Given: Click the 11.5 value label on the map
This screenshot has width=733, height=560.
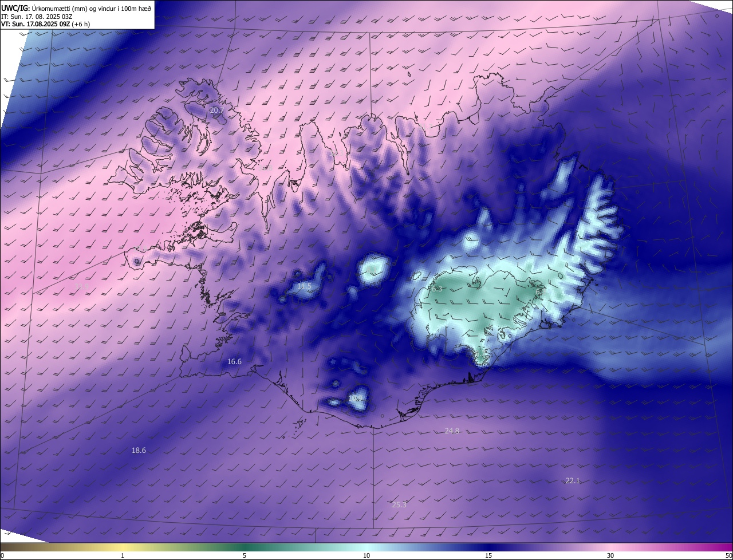Looking at the screenshot, I should point(304,286).
